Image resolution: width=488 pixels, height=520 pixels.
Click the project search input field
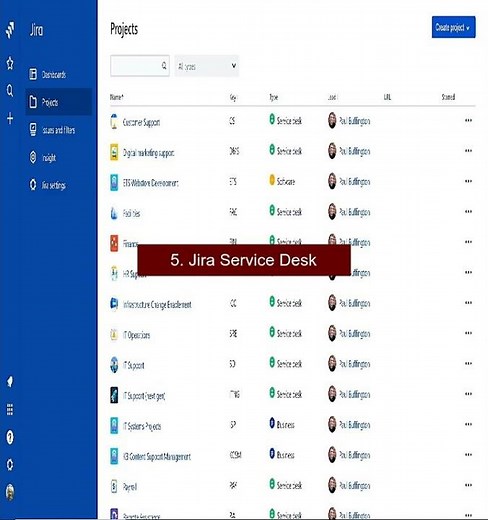140,66
